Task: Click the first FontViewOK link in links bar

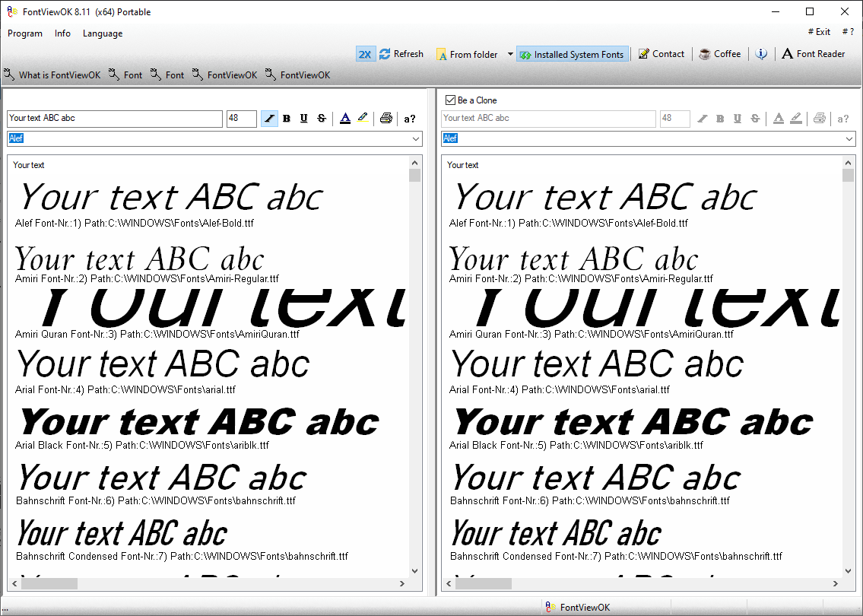Action: click(225, 75)
